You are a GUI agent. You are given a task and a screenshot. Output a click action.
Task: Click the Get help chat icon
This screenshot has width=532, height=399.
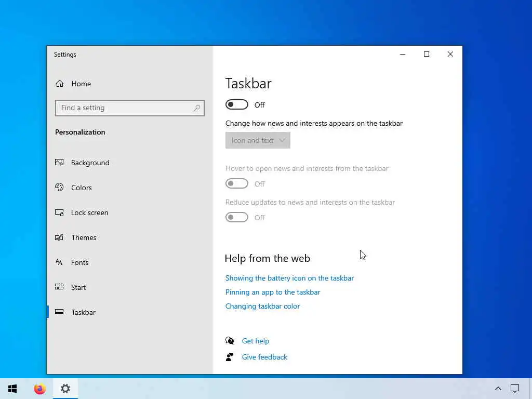(230, 341)
